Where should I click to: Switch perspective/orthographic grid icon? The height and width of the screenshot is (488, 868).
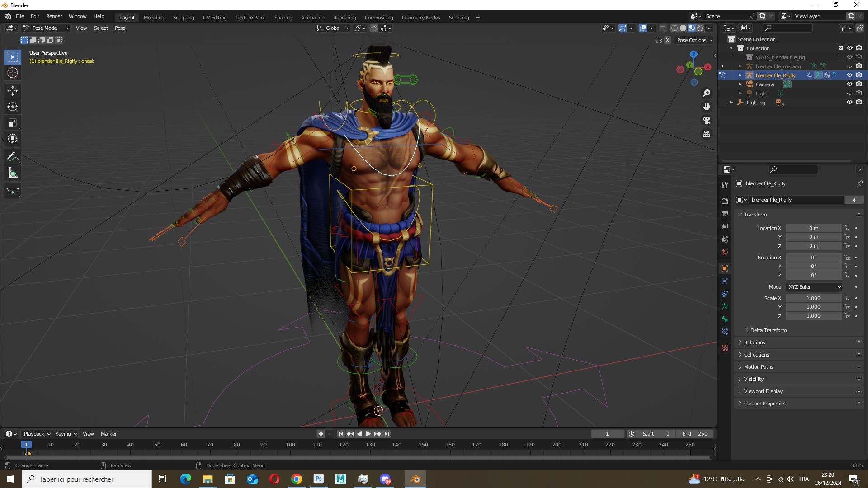tap(707, 134)
